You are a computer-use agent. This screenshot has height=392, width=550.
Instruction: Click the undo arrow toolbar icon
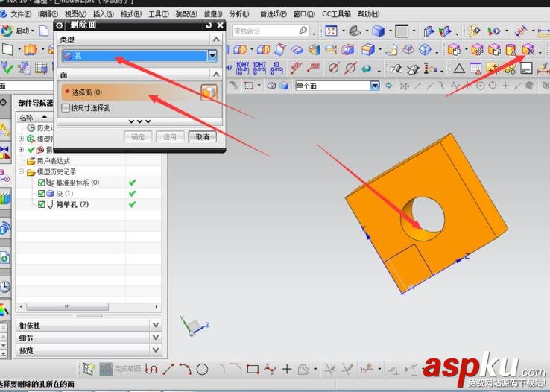coord(367,68)
